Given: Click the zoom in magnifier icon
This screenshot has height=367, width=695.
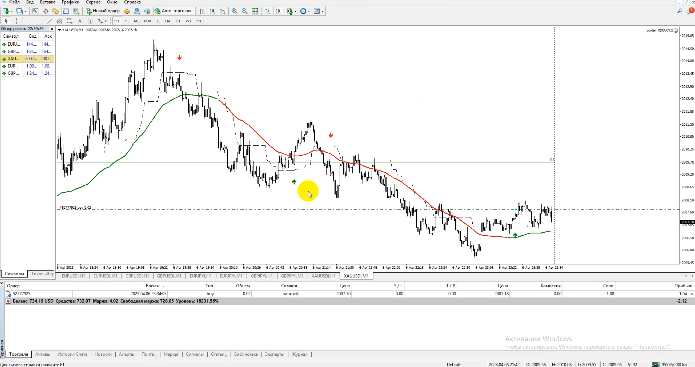Looking at the screenshot, I should (234, 11).
